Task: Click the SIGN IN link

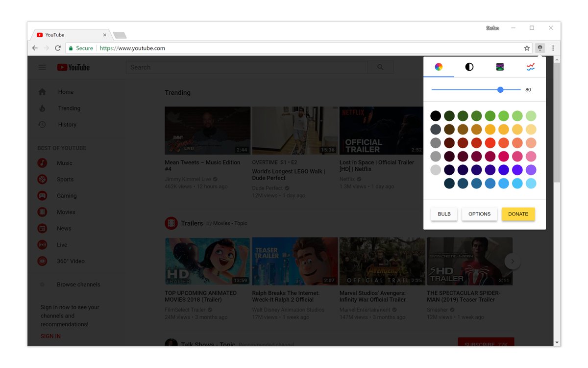Action: (50, 336)
